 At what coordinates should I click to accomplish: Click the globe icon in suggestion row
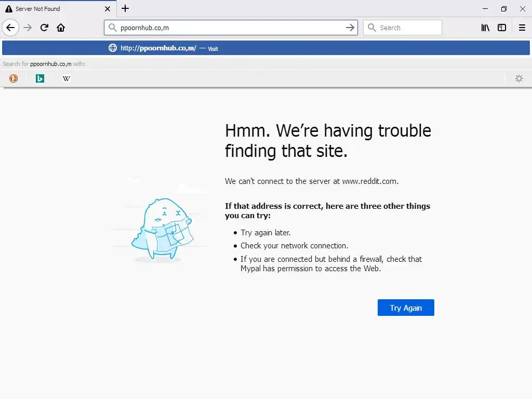click(113, 48)
